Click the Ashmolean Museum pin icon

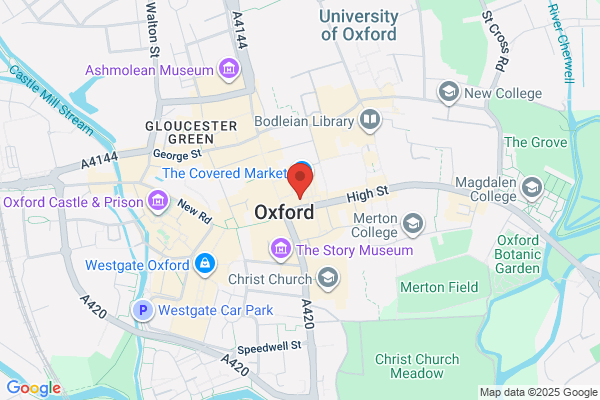coord(229,69)
